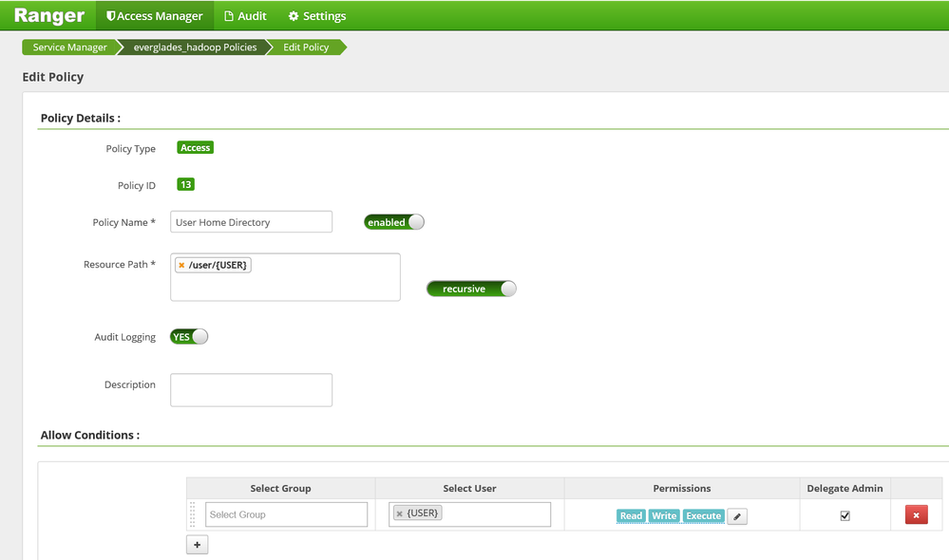Viewport: 949px width, 560px height.
Task: Click the Edit Policy breadcrumb
Action: tap(306, 47)
